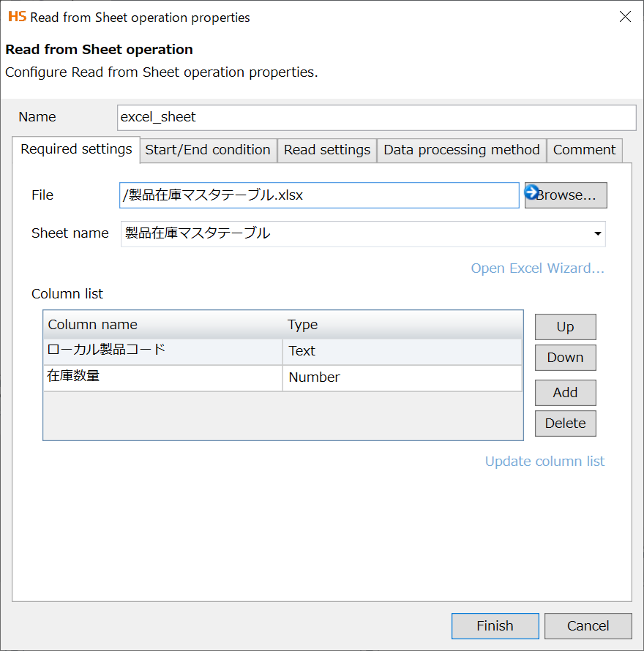This screenshot has width=644, height=651.
Task: Cancel the operation properties dialog
Action: tap(588, 626)
